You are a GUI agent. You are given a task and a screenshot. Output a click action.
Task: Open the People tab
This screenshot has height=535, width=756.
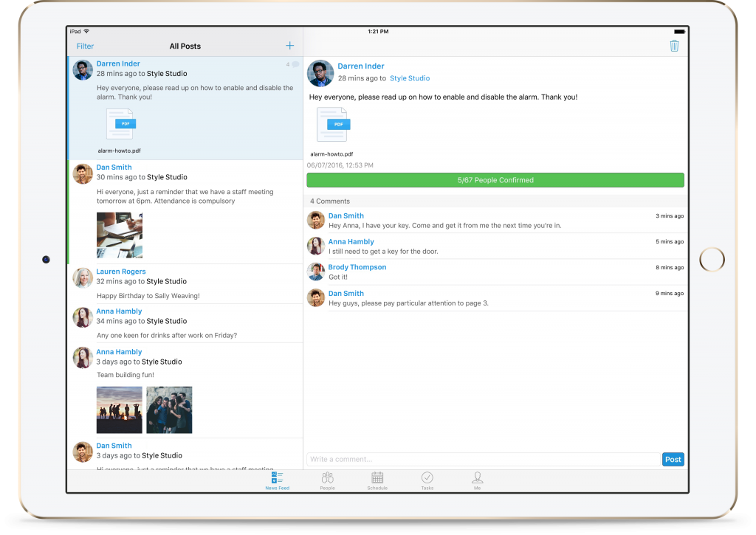click(327, 480)
